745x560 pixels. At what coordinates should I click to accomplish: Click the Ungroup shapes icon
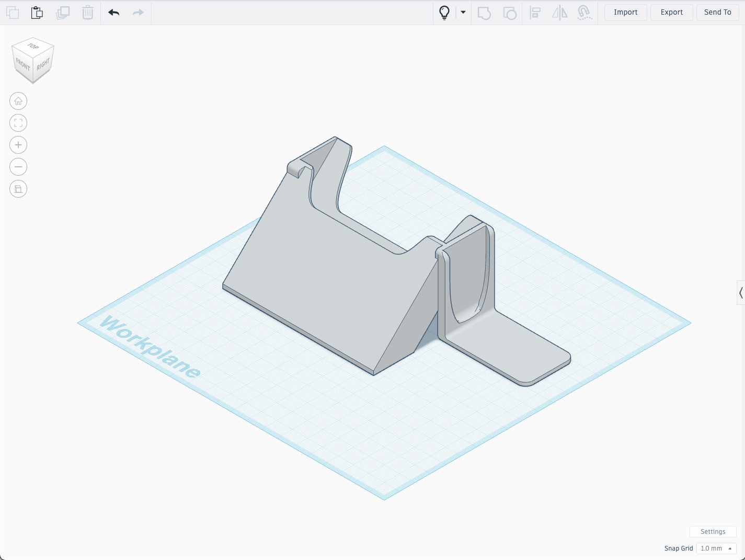click(x=510, y=13)
